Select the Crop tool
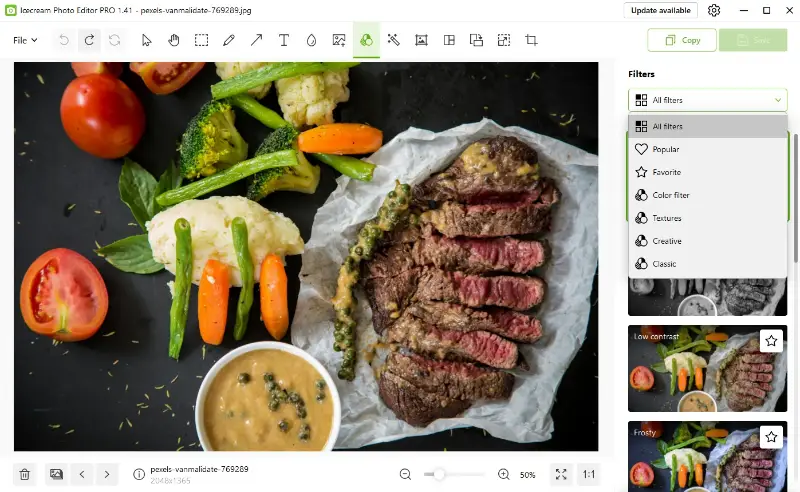This screenshot has height=492, width=800. point(531,40)
